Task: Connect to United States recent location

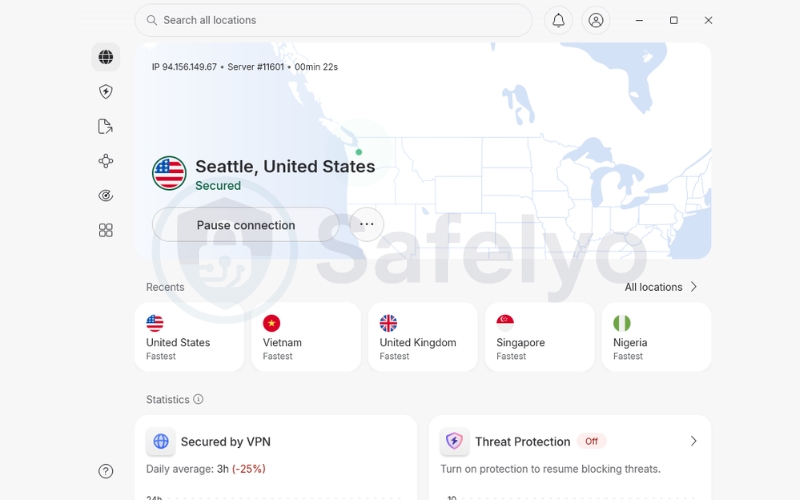Action: pyautogui.click(x=189, y=337)
